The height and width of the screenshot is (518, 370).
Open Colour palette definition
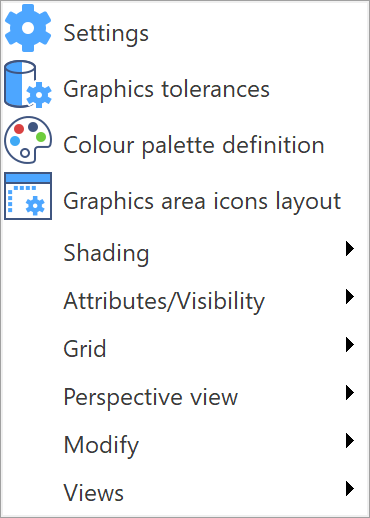tap(194, 145)
